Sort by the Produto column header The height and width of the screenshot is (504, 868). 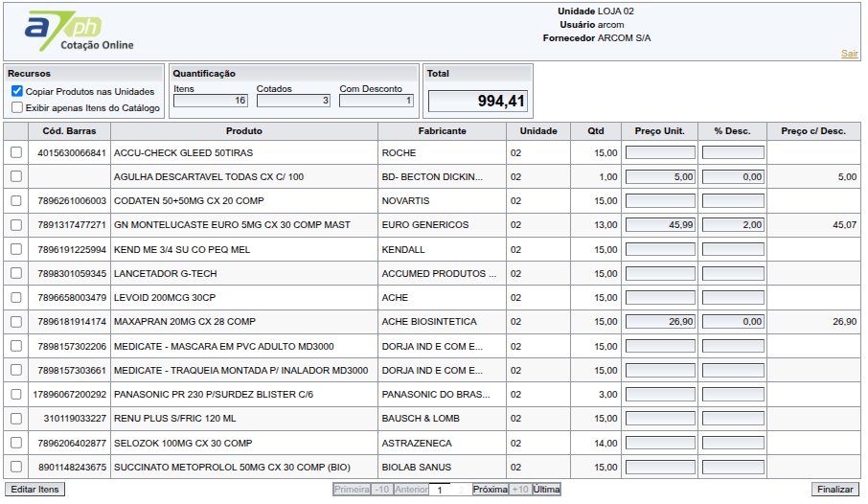[244, 130]
